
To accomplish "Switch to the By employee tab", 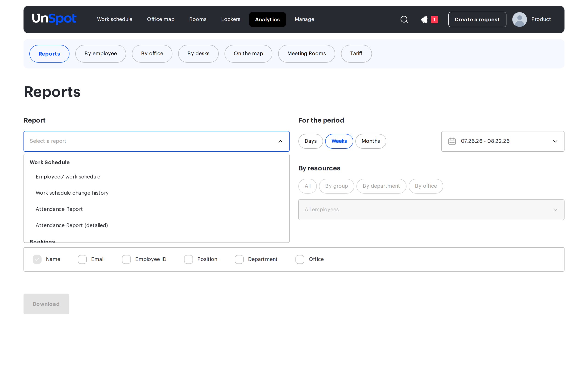I will coord(101,54).
